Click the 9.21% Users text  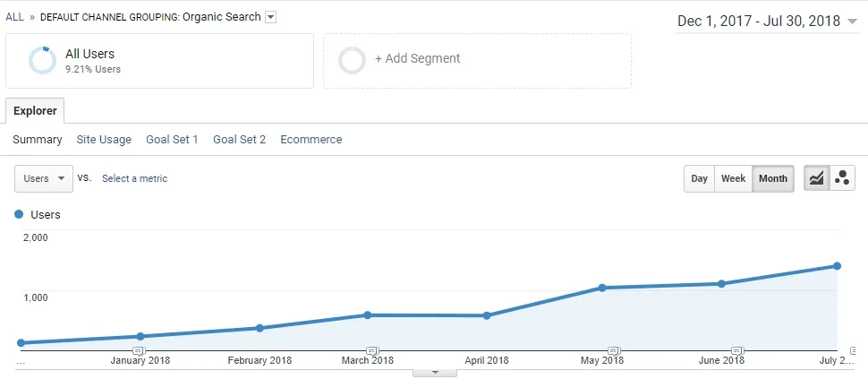[93, 69]
